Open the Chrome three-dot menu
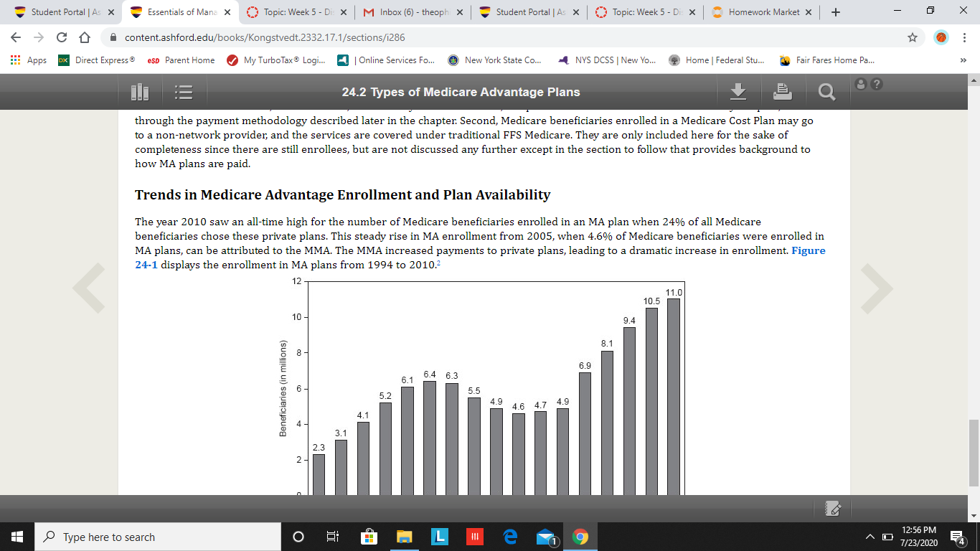 (x=964, y=37)
